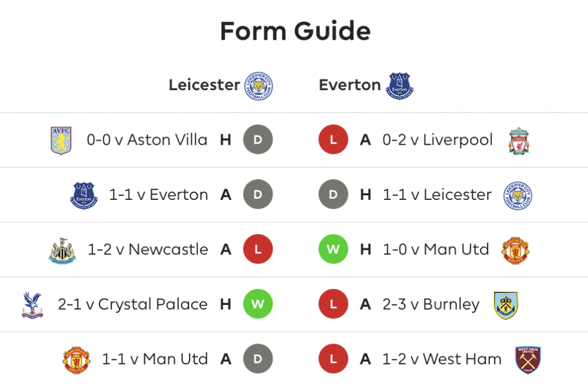
Task: Click the Newcastle United badge
Action: coord(62,250)
